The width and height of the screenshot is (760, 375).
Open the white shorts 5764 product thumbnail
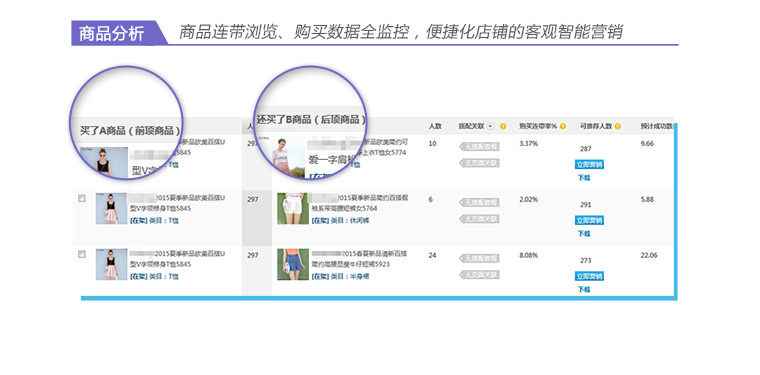pyautogui.click(x=293, y=208)
